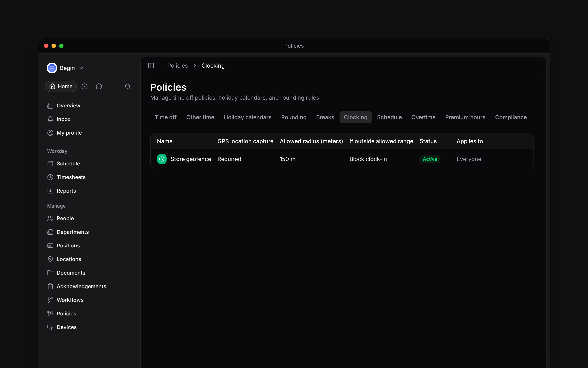Click the Policies scroll icon in sidebar
The width and height of the screenshot is (588, 368).
[50, 314]
